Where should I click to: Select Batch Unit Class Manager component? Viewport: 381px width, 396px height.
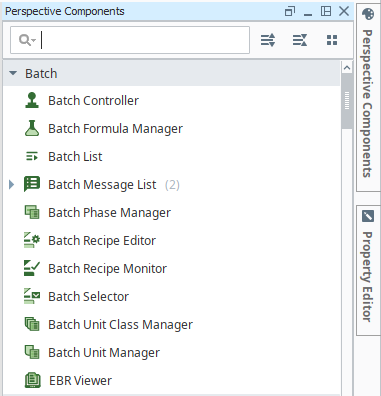click(120, 324)
